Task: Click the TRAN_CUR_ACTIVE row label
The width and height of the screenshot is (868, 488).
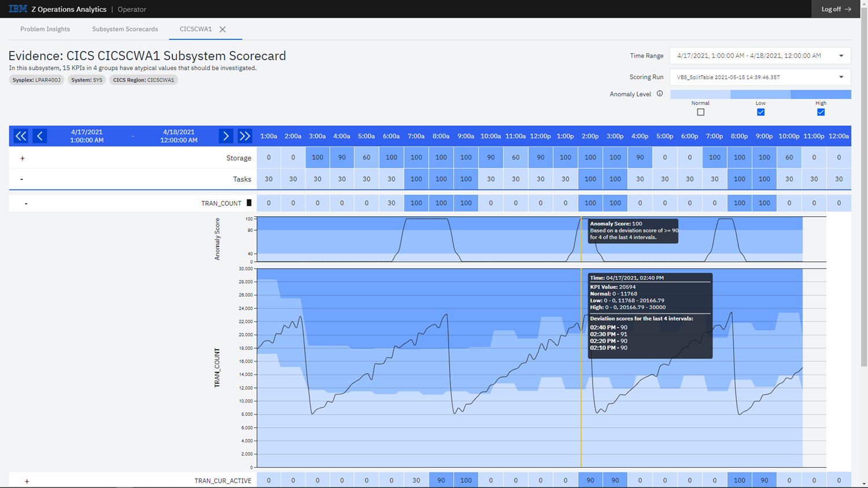Action: [223, 481]
